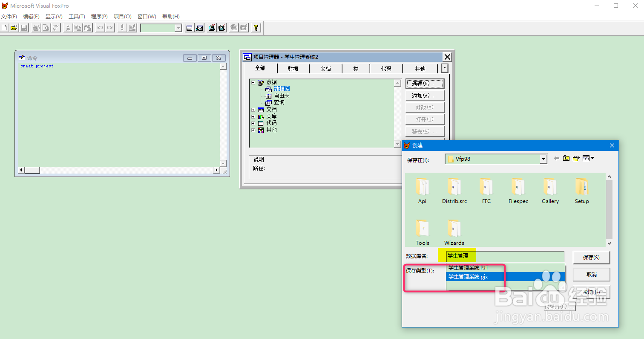
Task: Click the yellow question mark Help icon
Action: [x=256, y=28]
